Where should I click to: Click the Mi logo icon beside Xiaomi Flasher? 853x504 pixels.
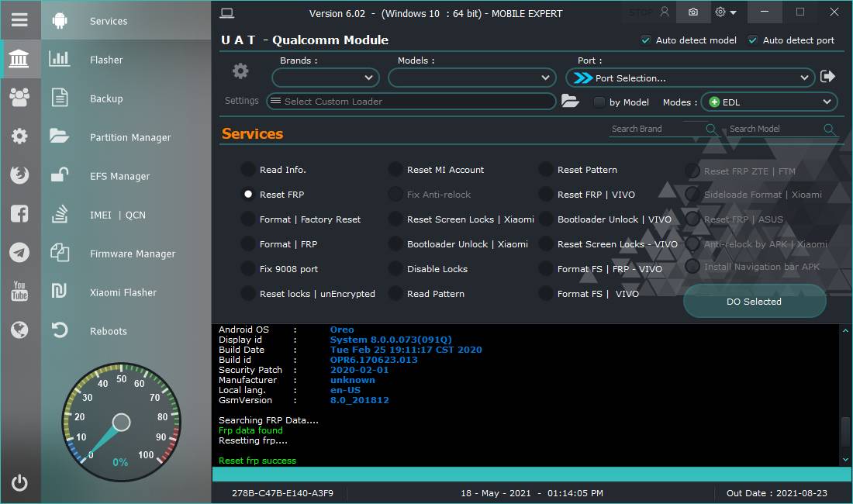pos(59,292)
